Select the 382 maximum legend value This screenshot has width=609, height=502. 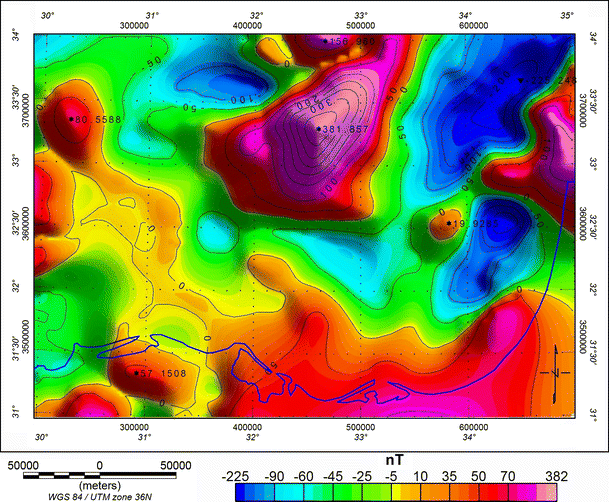[557, 476]
